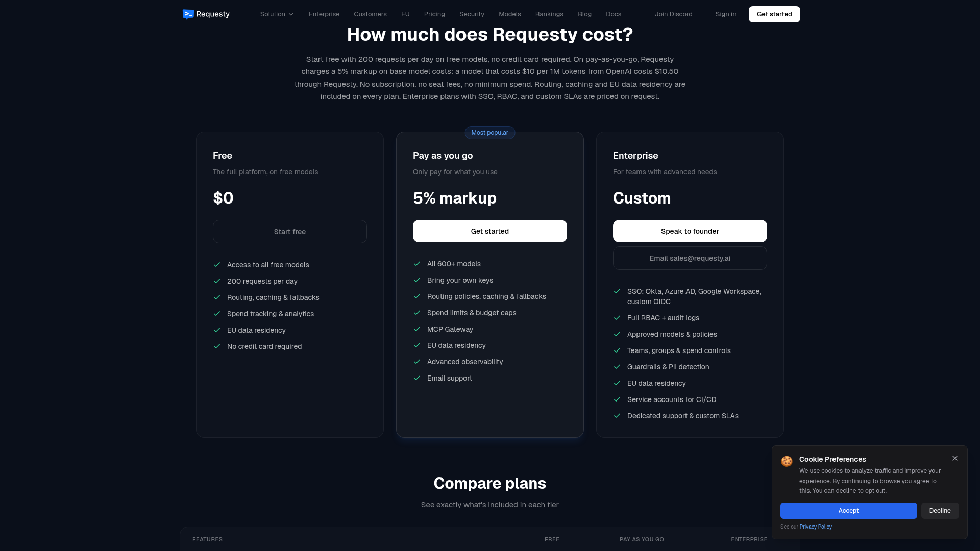The width and height of the screenshot is (980, 551).
Task: Click the checkmark beside Guardrails & PII detection
Action: (617, 367)
